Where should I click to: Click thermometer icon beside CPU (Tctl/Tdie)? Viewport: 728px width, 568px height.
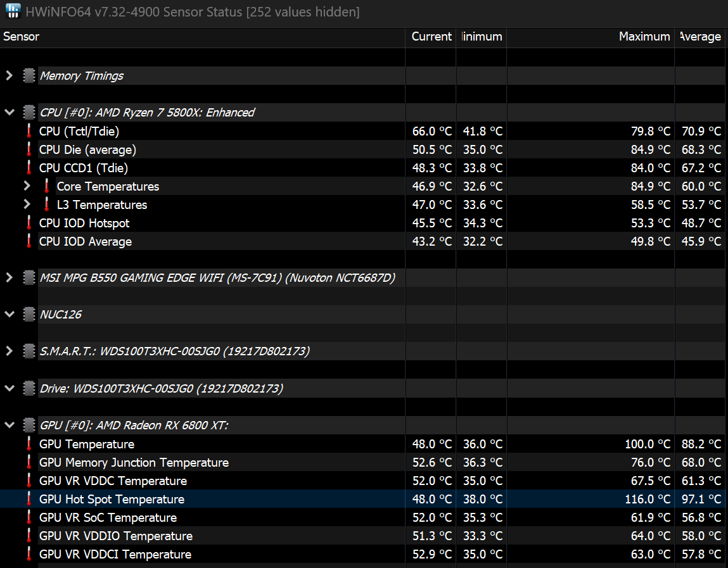coord(29,131)
